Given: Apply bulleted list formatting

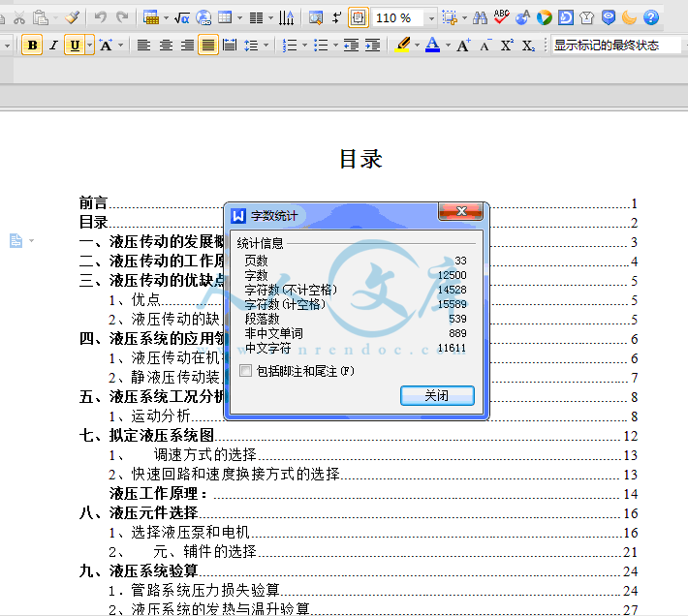Looking at the screenshot, I should tap(321, 46).
